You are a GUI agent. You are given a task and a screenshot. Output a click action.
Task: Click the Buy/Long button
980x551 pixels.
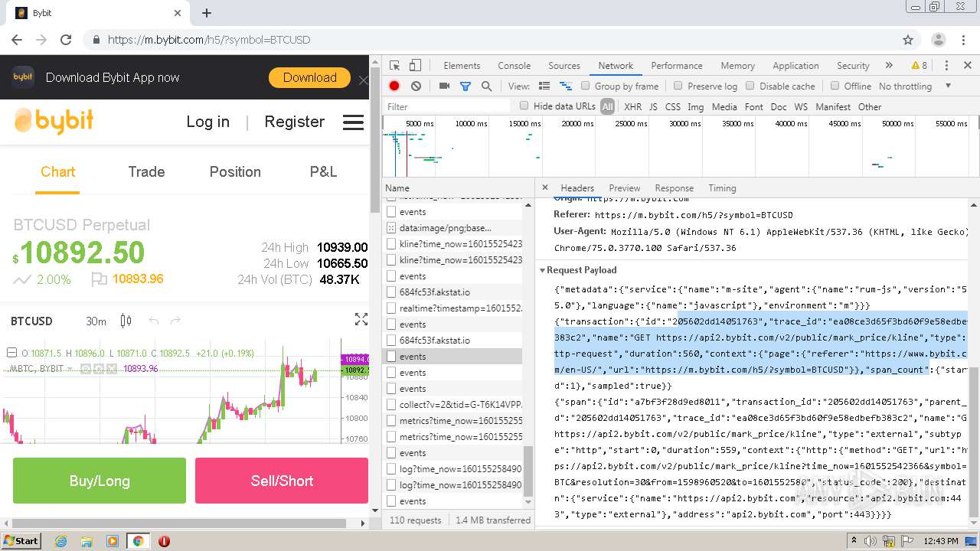pyautogui.click(x=100, y=481)
